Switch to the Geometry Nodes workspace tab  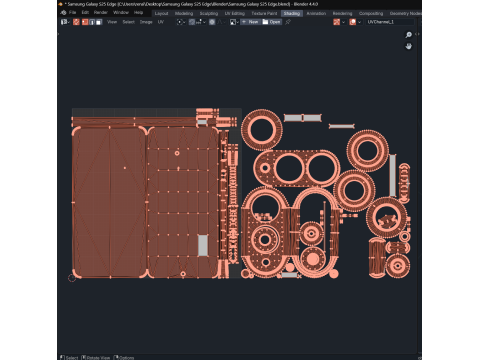(x=405, y=13)
